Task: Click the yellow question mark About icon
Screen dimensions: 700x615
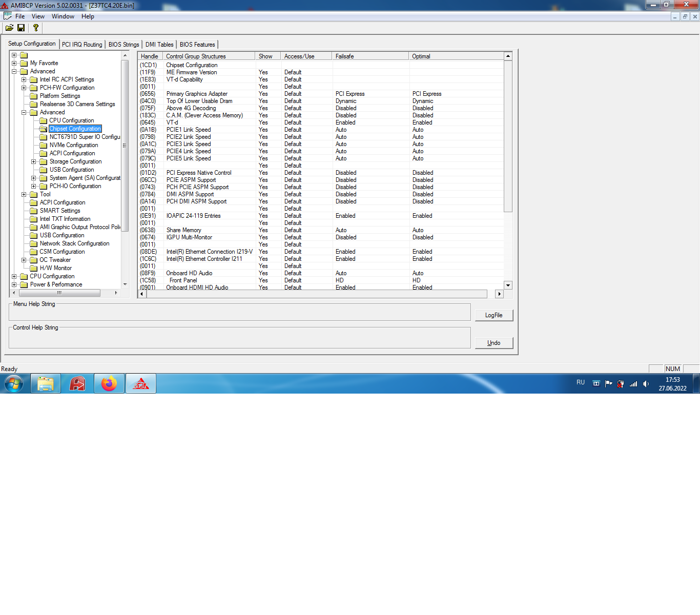Action: [36, 28]
